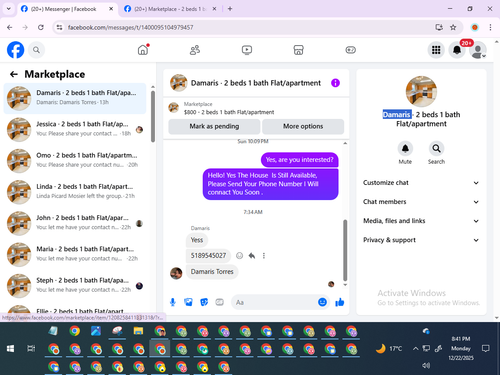This screenshot has width=500, height=375.
Task: Send a thumbs-up like
Action: pos(340,302)
